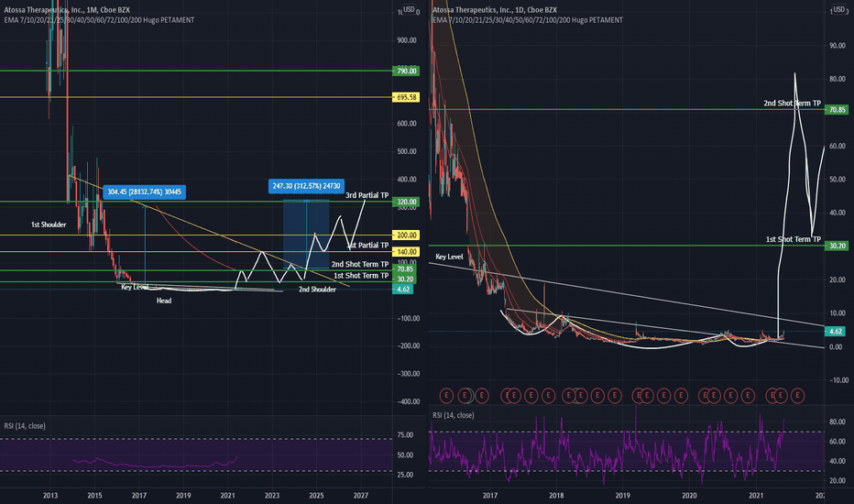This screenshot has height=504, width=854.
Task: Click the 2027 label on the monthly time axis
Action: point(360,495)
